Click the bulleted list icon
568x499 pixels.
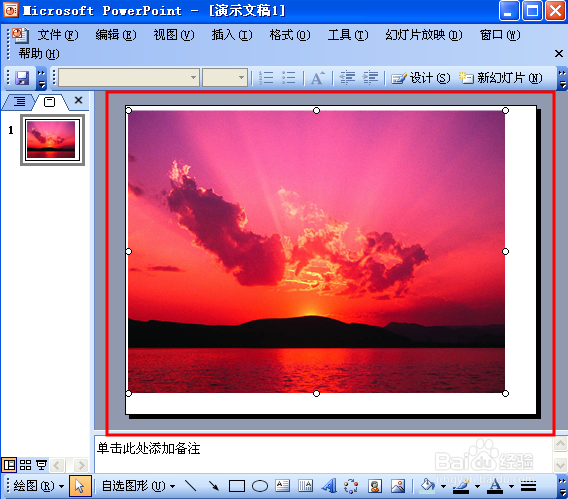click(x=289, y=78)
